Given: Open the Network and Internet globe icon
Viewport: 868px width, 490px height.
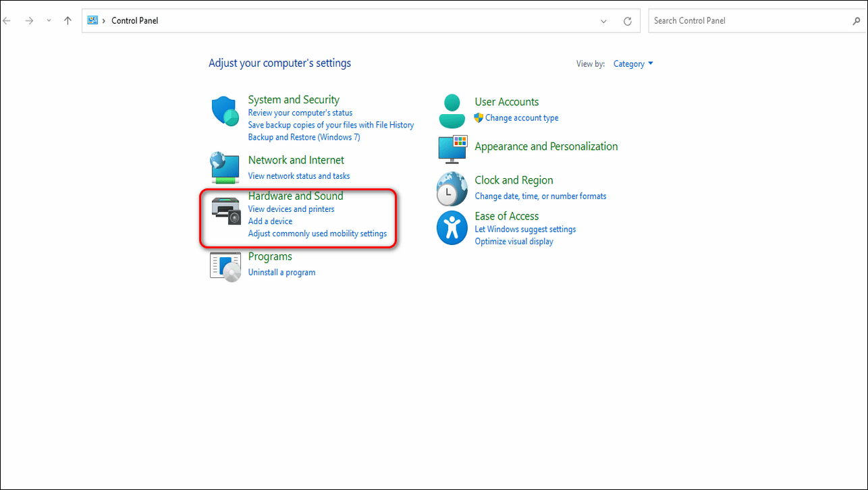Looking at the screenshot, I should pos(225,167).
